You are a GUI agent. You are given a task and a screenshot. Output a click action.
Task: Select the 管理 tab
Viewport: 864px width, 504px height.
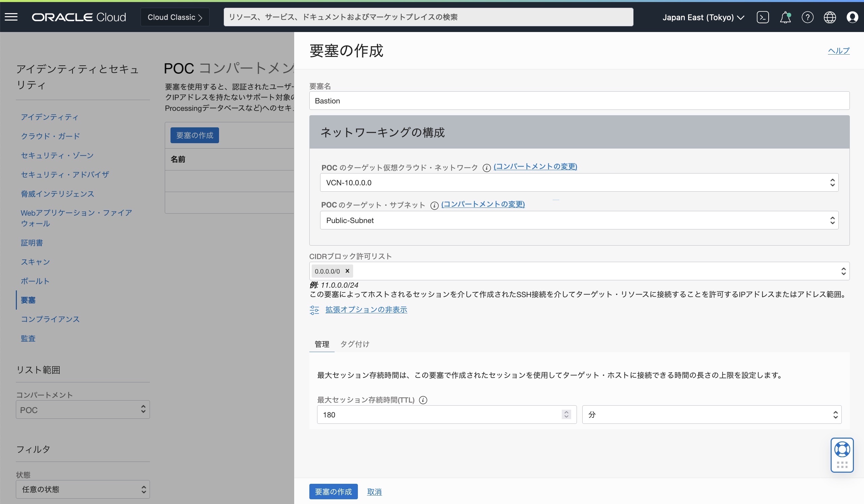(321, 344)
